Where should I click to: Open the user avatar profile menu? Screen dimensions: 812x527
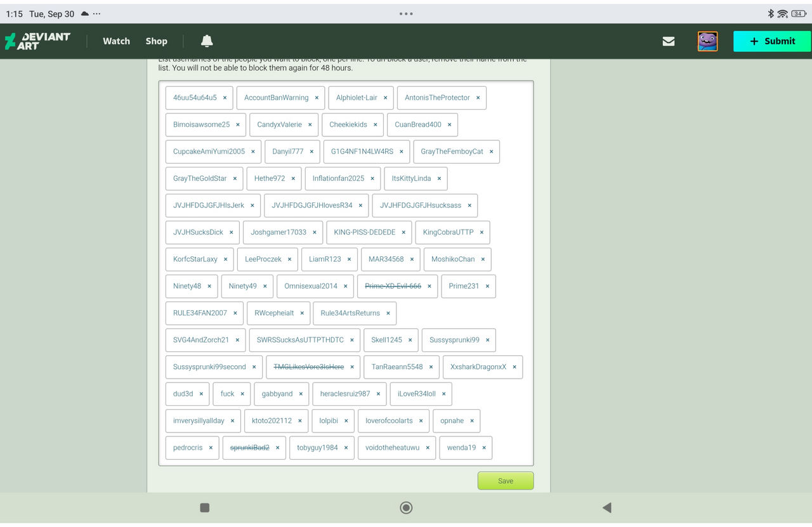(707, 41)
